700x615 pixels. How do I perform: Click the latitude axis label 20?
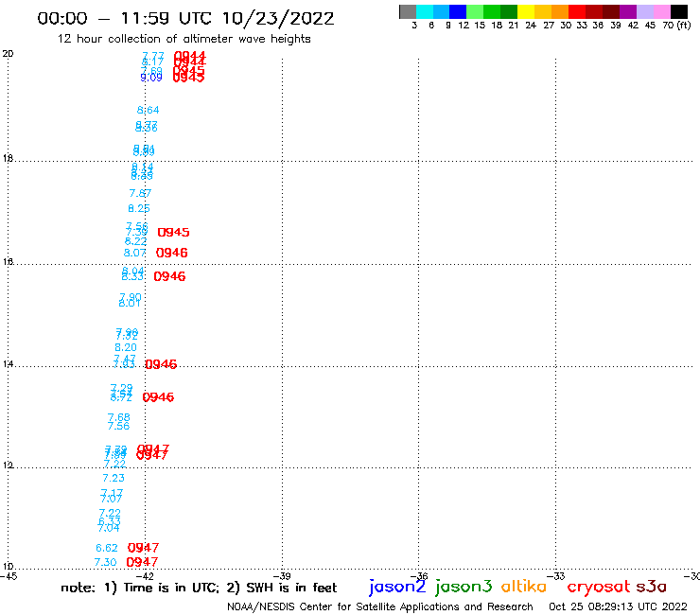(x=8, y=54)
